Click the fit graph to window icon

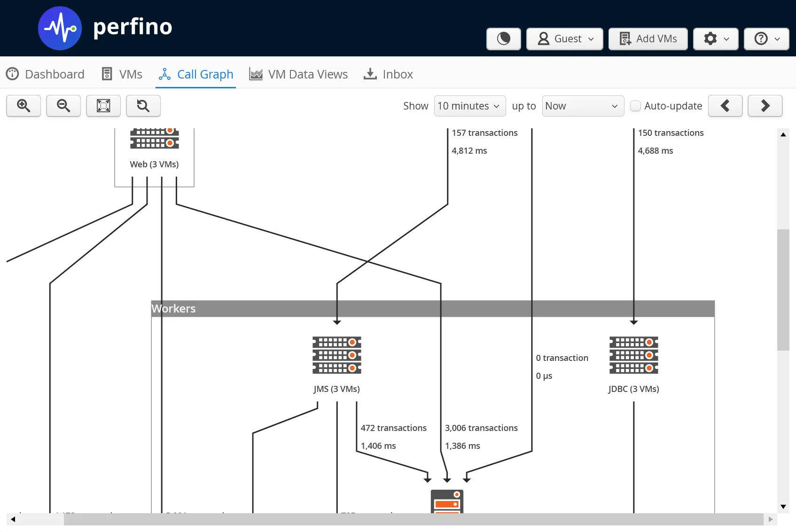pos(103,106)
